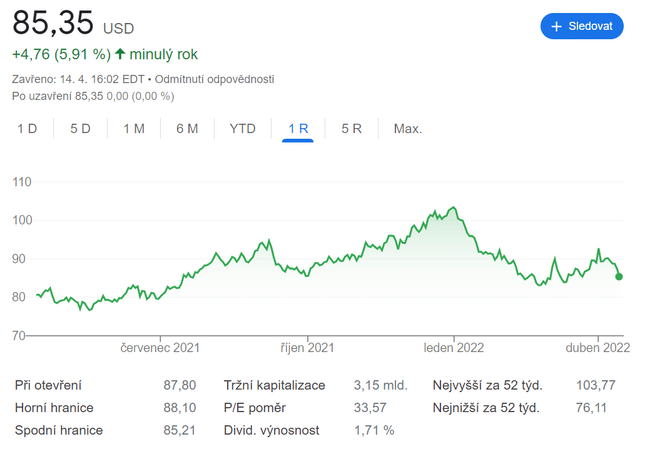The height and width of the screenshot is (452, 650).
Task: Click the green up arrow icon
Action: click(121, 55)
